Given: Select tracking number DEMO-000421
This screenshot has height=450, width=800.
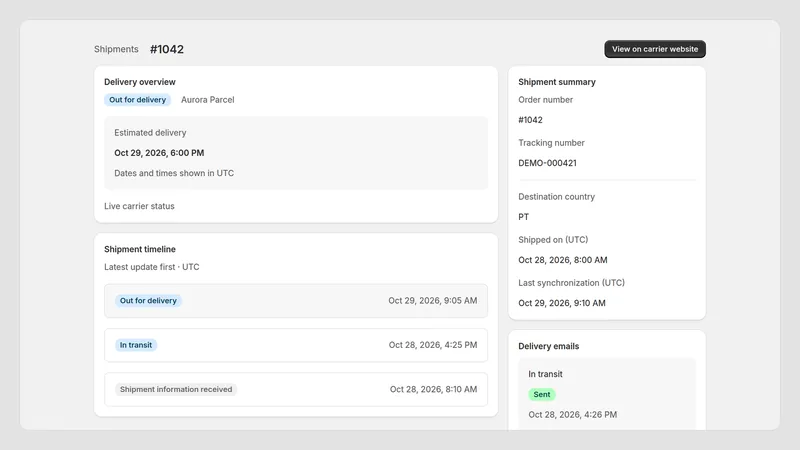Looking at the screenshot, I should [x=547, y=163].
